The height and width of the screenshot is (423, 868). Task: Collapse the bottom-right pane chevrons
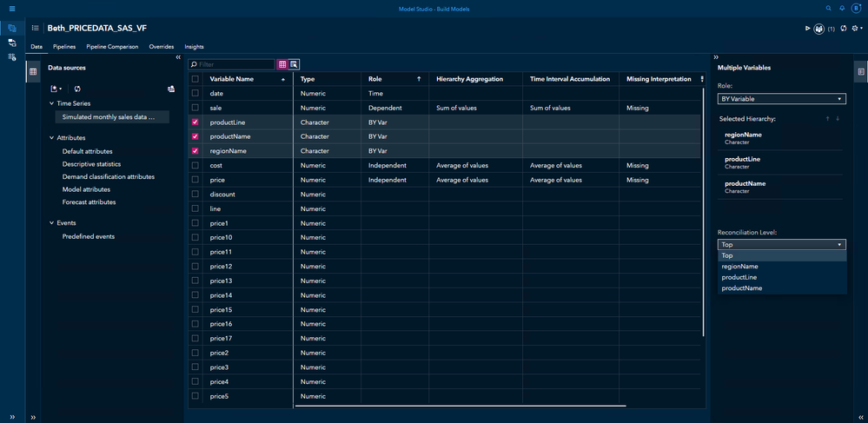[x=861, y=417]
